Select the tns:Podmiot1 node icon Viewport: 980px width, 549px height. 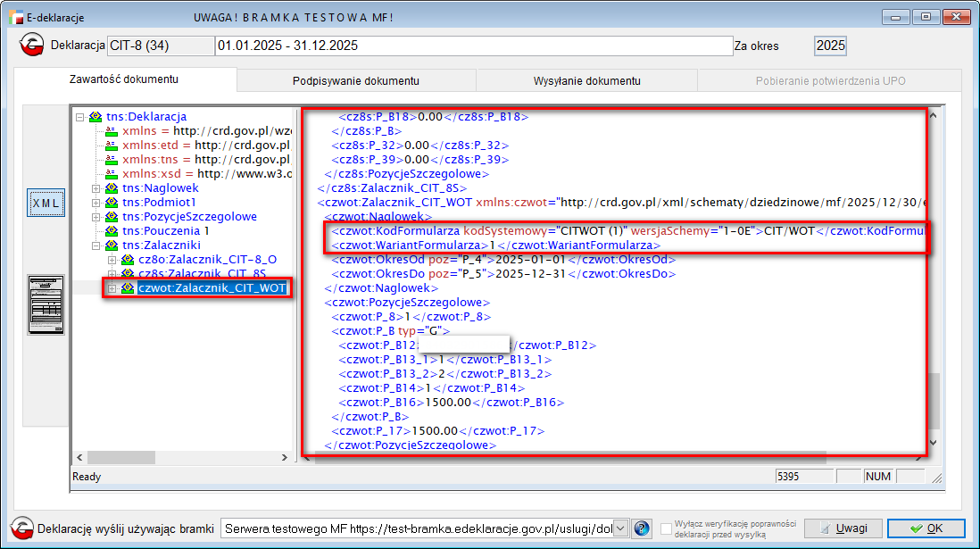[x=112, y=203]
